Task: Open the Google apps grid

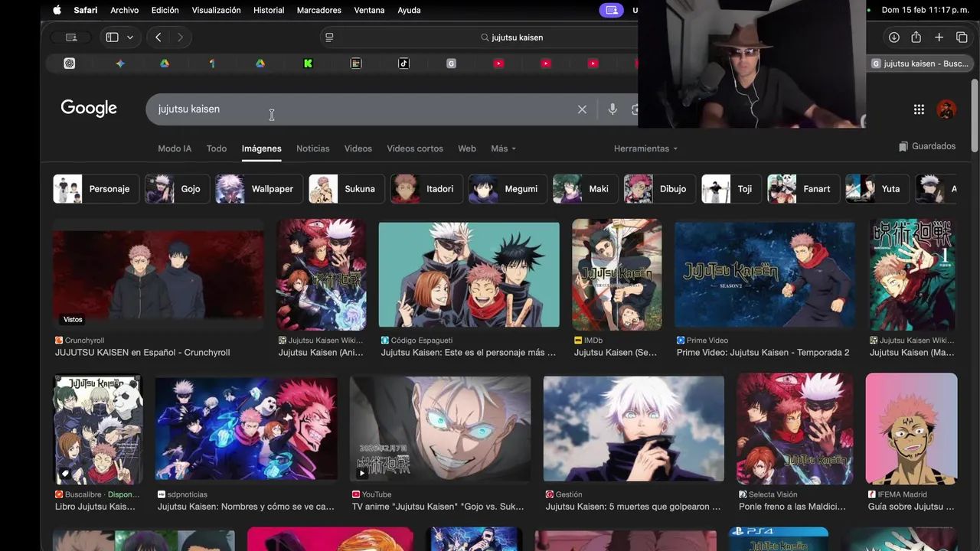Action: pos(919,109)
